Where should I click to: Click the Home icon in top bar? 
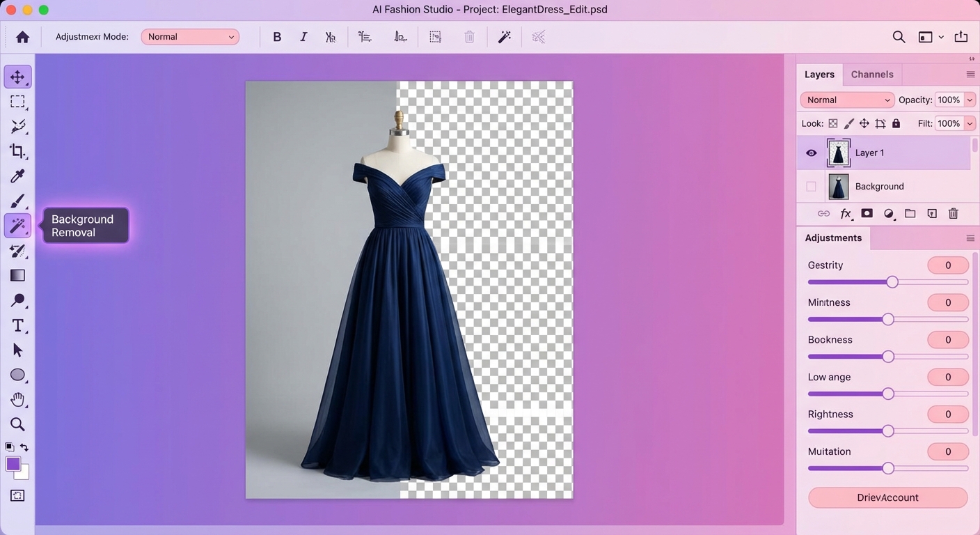coord(23,37)
